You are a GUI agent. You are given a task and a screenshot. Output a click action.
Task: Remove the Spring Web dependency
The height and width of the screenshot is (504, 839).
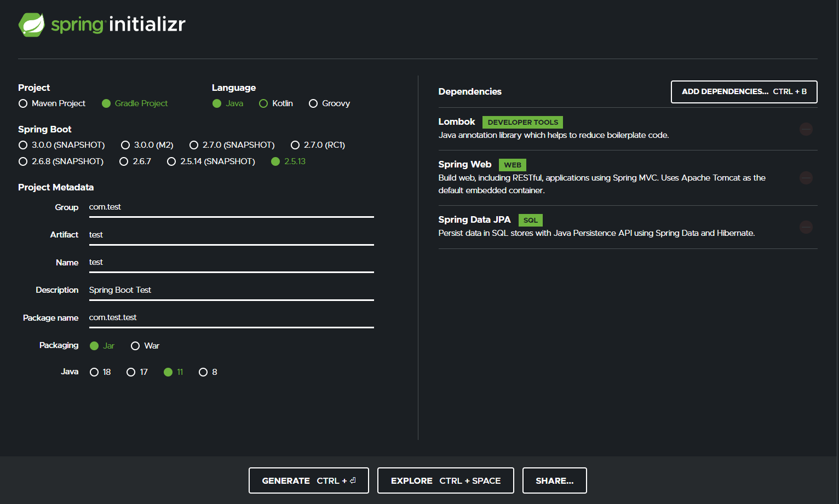click(x=806, y=178)
